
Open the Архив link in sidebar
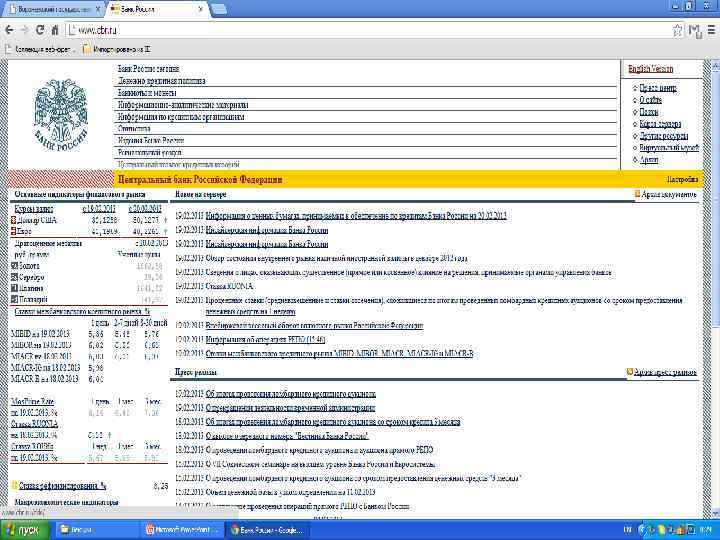tap(649, 159)
